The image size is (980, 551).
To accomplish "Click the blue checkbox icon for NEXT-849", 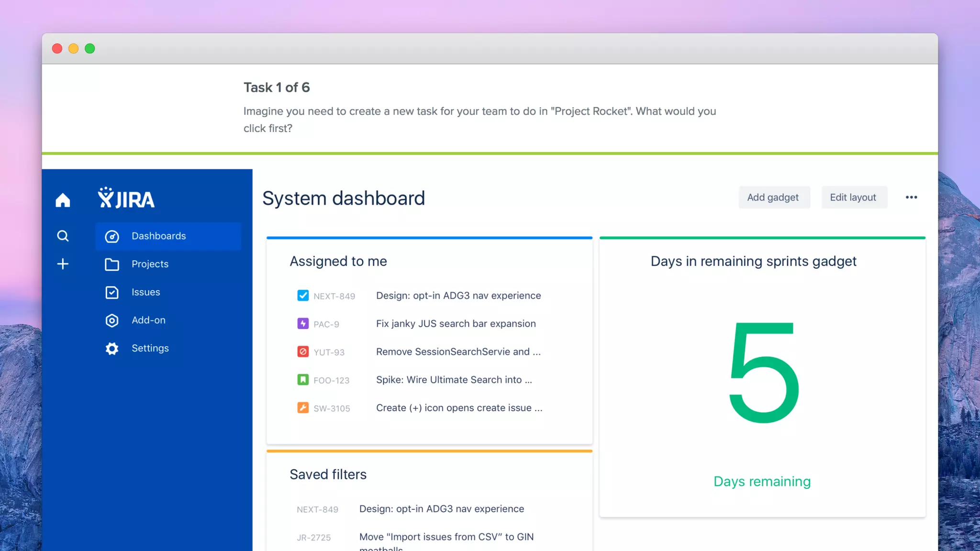I will [x=303, y=296].
